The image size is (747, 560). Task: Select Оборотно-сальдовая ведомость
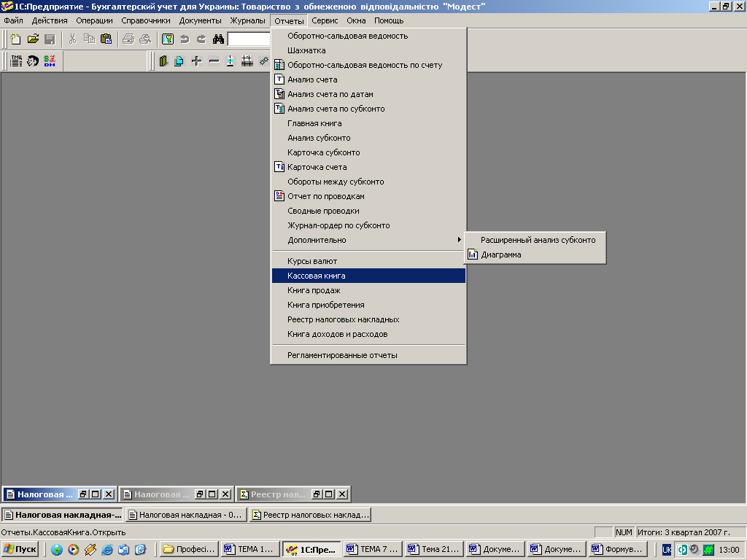(368, 36)
